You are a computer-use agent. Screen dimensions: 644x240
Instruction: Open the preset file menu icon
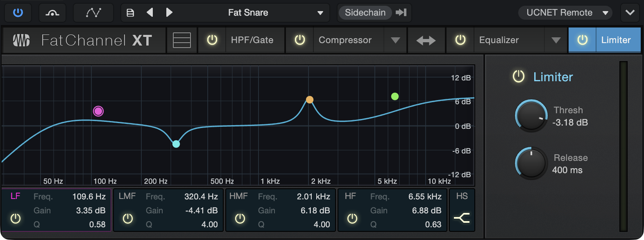[x=130, y=13]
